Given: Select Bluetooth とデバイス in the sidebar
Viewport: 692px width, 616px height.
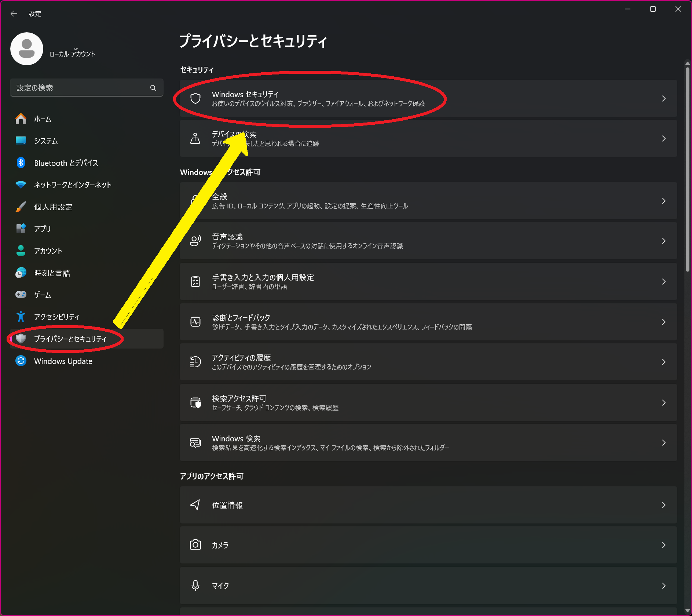Looking at the screenshot, I should pos(66,163).
